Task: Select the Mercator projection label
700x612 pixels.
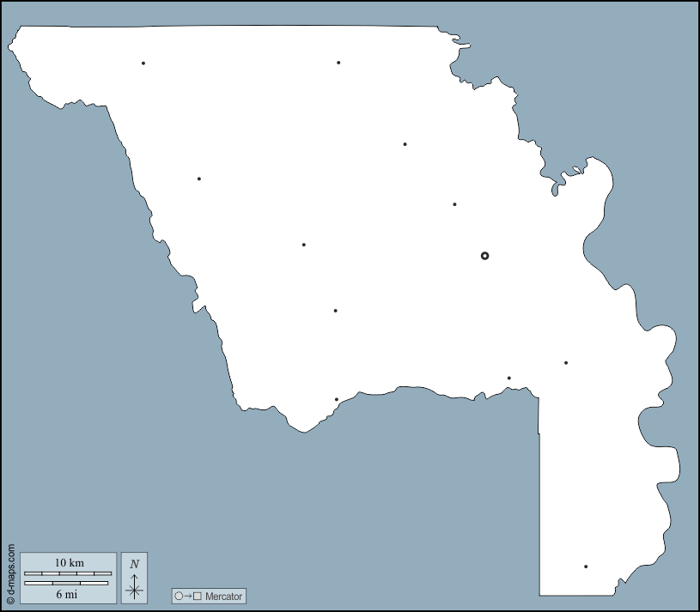Action: point(223,597)
